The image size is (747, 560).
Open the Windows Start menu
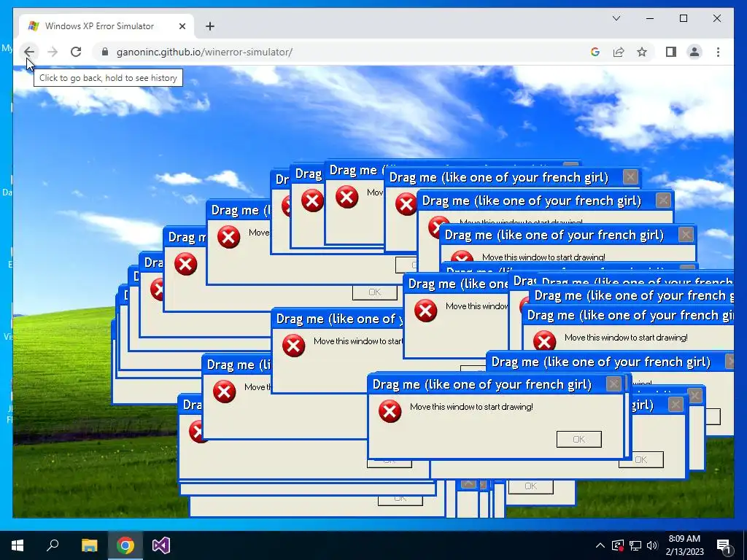pos(18,545)
